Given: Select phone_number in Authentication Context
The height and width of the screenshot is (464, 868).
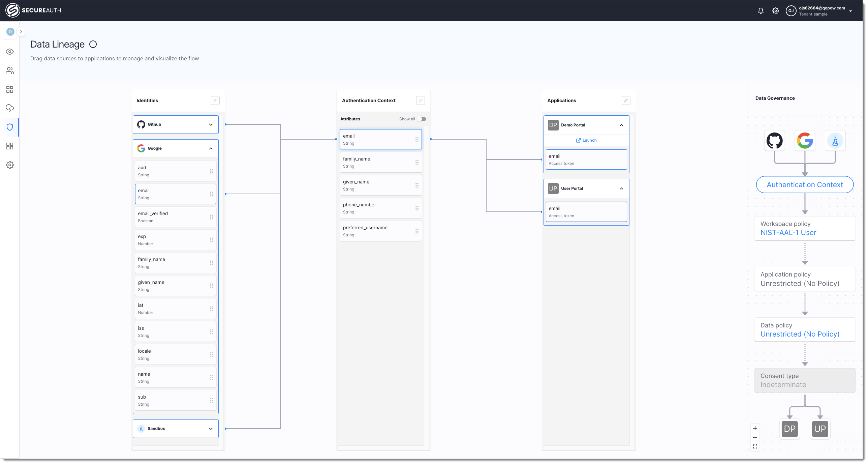Looking at the screenshot, I should pos(381,208).
